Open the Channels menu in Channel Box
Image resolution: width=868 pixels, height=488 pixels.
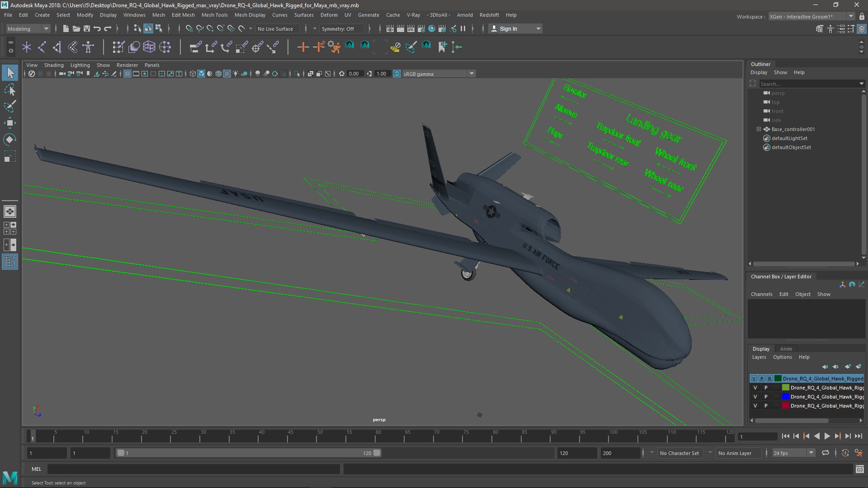tap(761, 294)
